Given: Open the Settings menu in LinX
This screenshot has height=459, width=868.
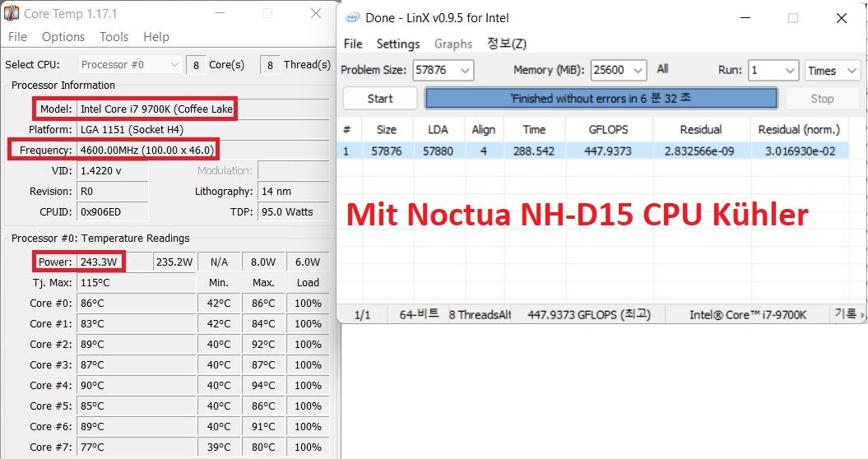Looking at the screenshot, I should click(398, 44).
